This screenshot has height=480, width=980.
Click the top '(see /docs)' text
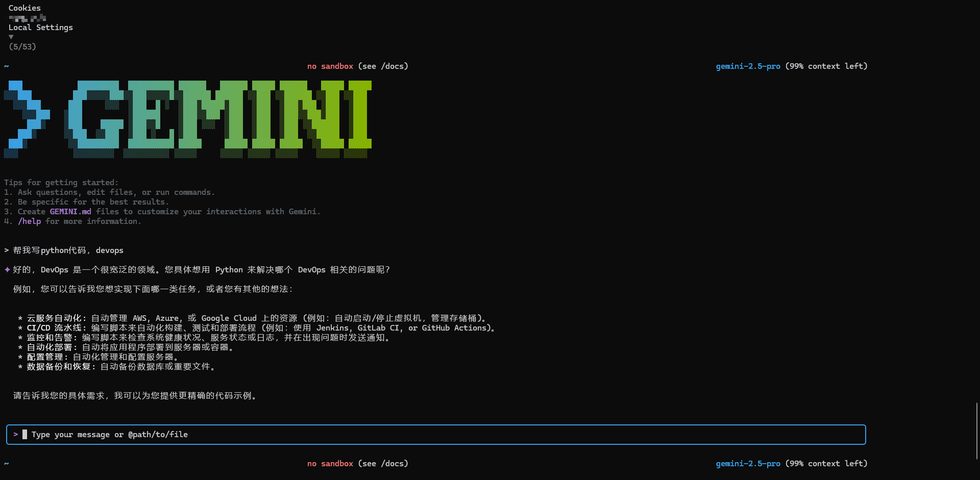tap(383, 66)
